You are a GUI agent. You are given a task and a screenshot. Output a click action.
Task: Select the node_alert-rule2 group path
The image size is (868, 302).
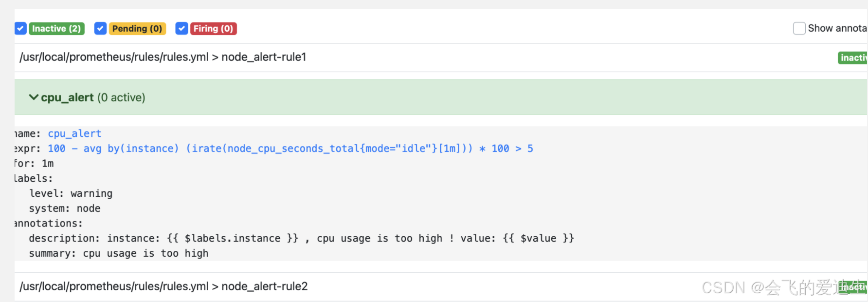tap(163, 286)
